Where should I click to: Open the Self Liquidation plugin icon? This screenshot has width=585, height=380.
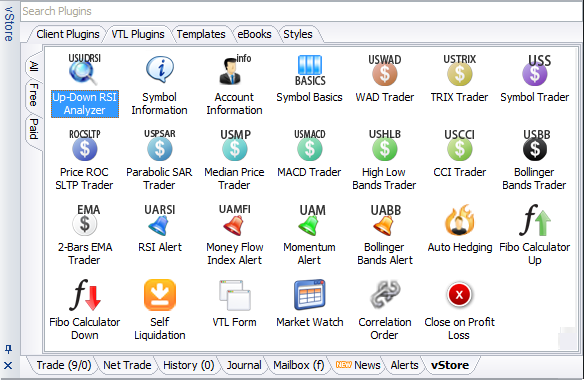coord(160,295)
